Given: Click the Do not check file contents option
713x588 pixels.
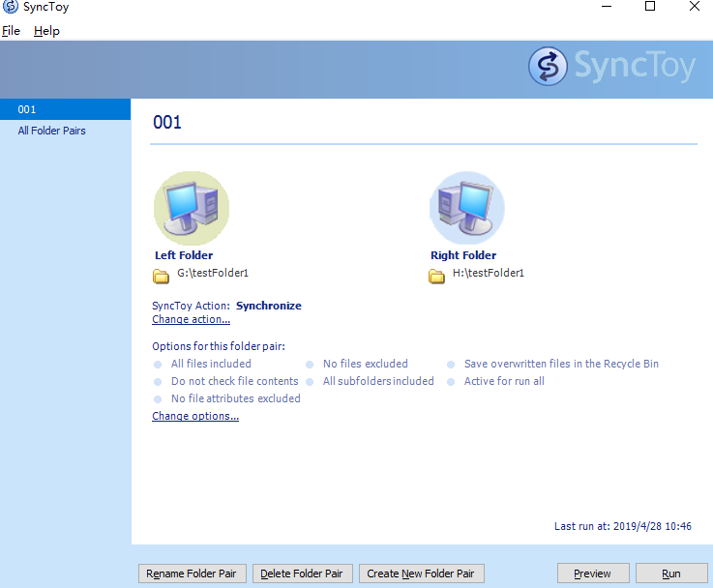Looking at the screenshot, I should tap(235, 381).
